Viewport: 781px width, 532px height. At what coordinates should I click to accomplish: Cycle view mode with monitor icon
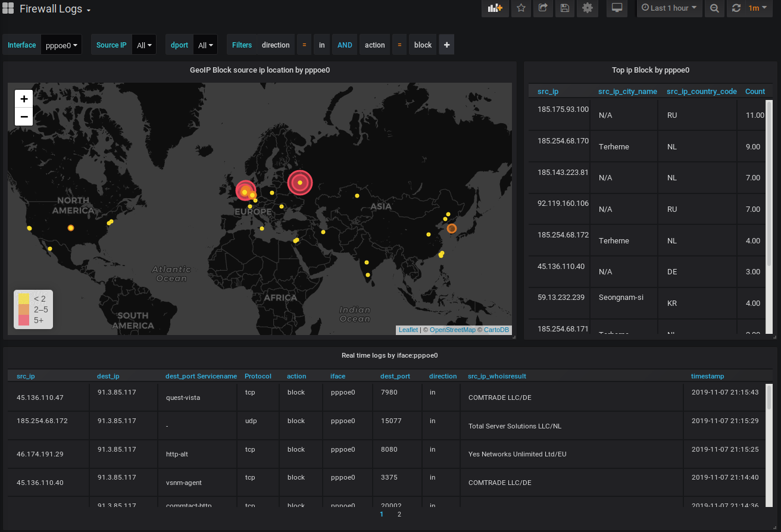coord(617,8)
